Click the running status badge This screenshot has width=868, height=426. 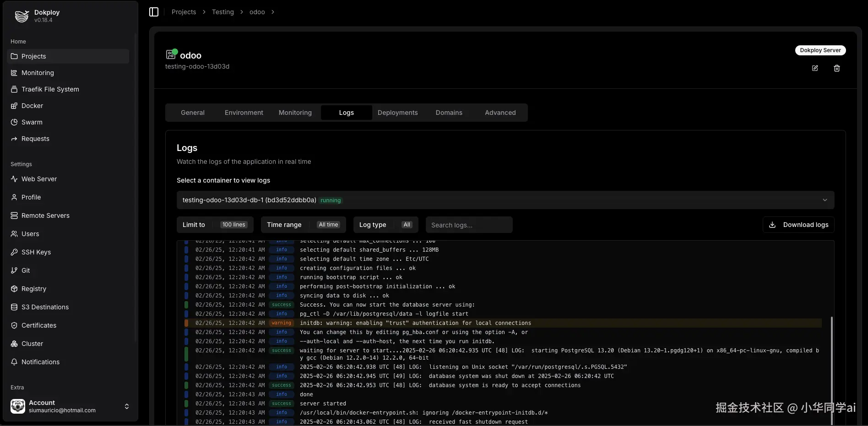(x=331, y=200)
